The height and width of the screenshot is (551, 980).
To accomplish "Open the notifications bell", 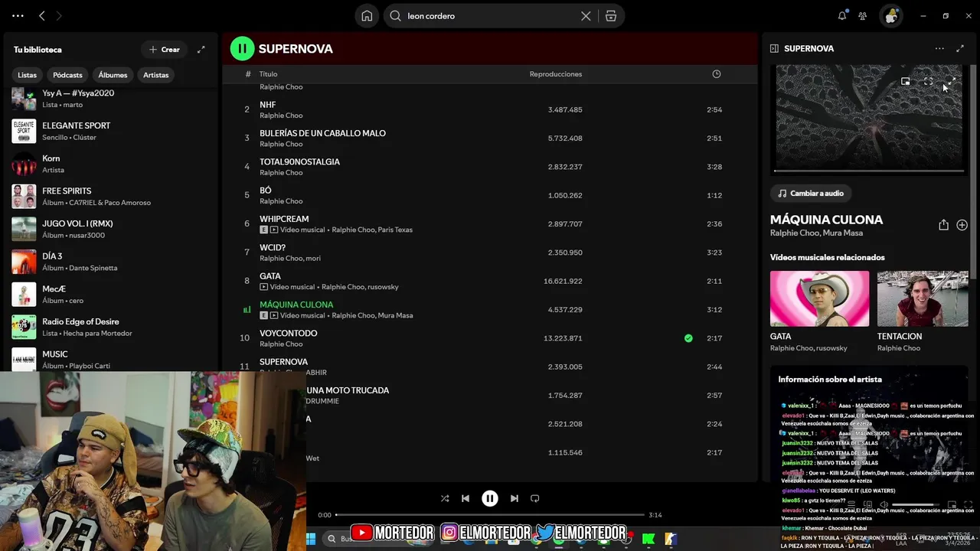I will 842,16.
